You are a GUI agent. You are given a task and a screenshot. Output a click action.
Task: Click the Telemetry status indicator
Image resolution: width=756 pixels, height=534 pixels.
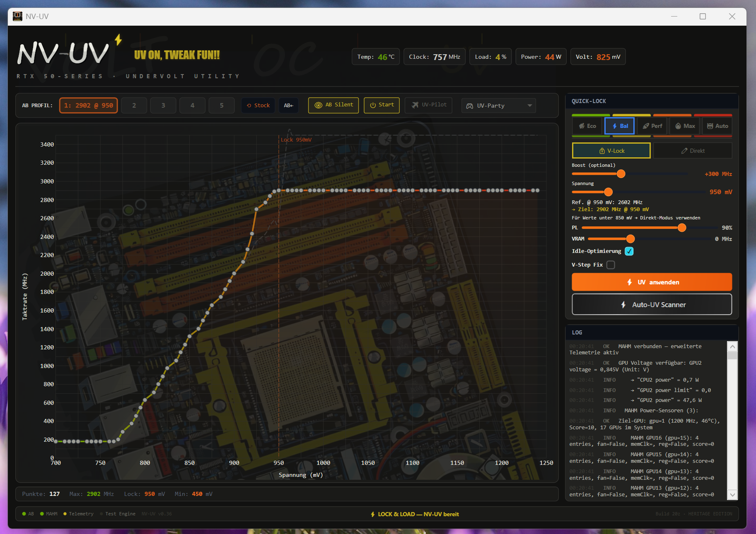pos(78,514)
